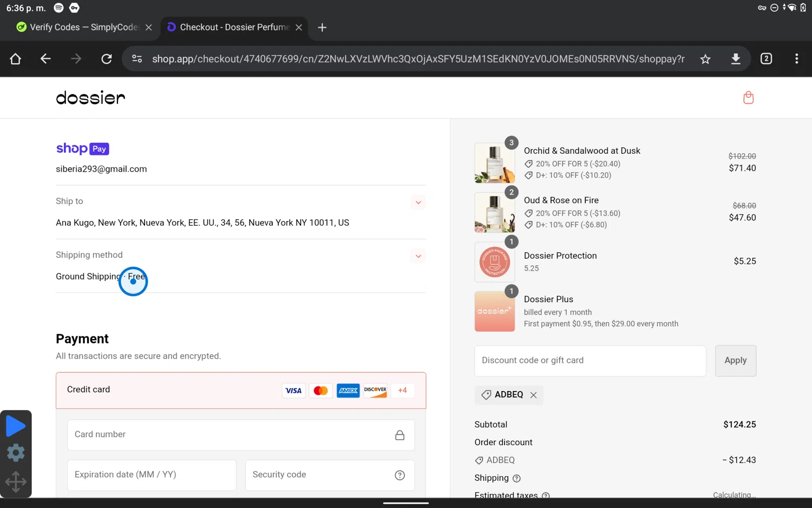Click the Shop Pay logo
The width and height of the screenshot is (812, 508).
coord(82,148)
